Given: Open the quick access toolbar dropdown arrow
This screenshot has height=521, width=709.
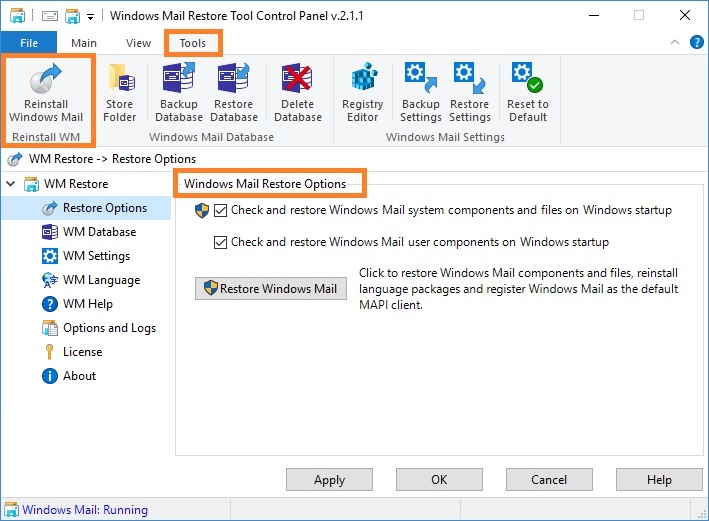Looking at the screenshot, I should (90, 17).
